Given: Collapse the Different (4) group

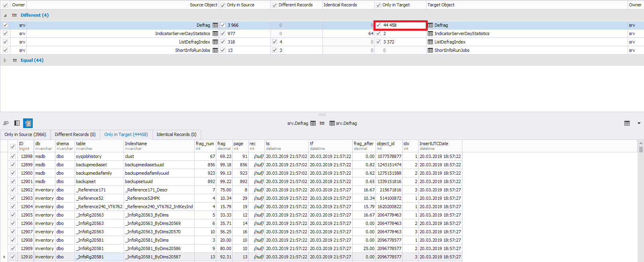Looking at the screenshot, I should point(5,15).
